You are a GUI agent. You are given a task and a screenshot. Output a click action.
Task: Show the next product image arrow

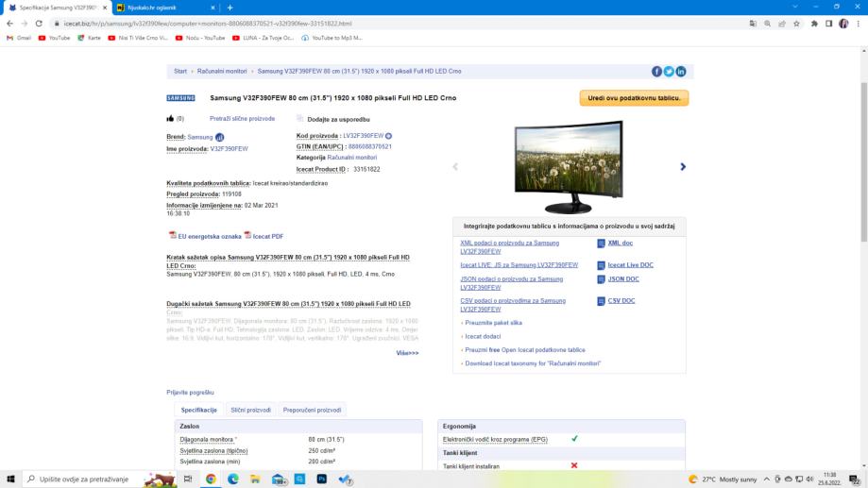(683, 167)
